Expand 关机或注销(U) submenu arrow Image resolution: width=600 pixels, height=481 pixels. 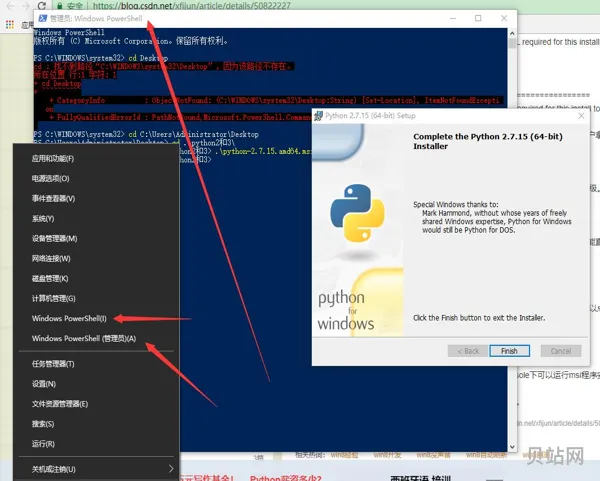tap(171, 469)
